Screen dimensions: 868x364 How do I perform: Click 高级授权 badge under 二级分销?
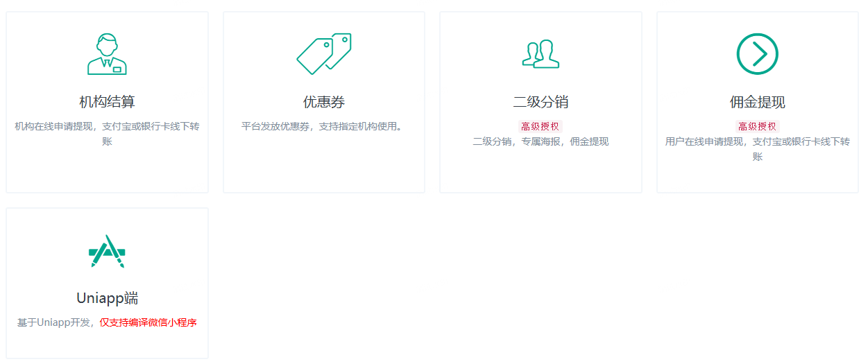point(541,126)
